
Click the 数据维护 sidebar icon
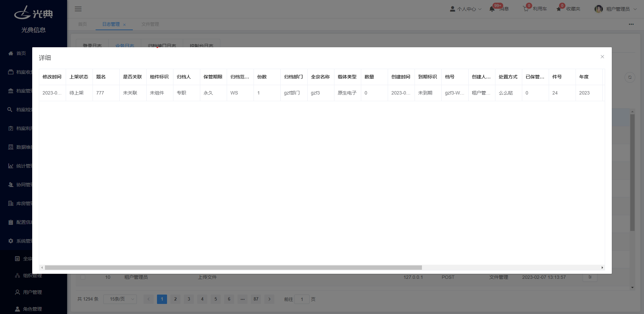point(11,147)
